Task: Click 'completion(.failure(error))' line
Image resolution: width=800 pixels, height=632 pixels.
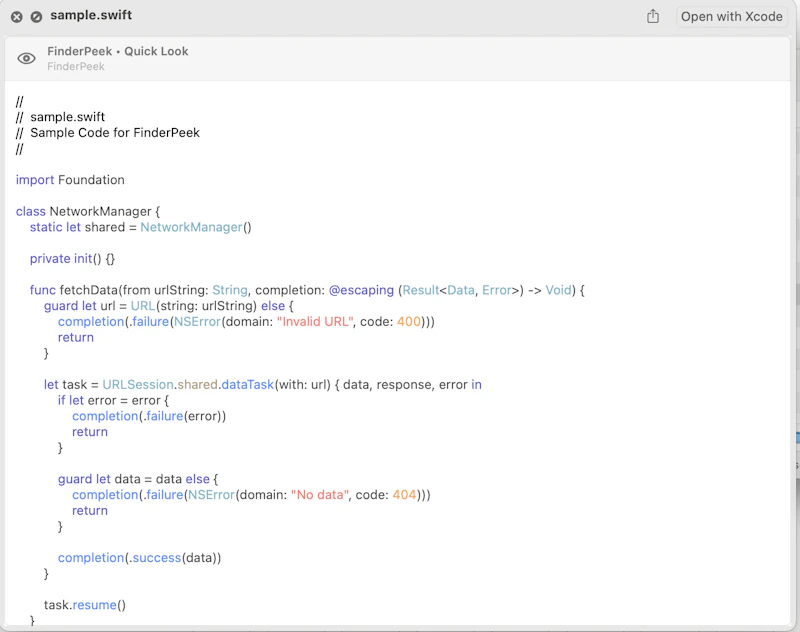Action: point(149,416)
